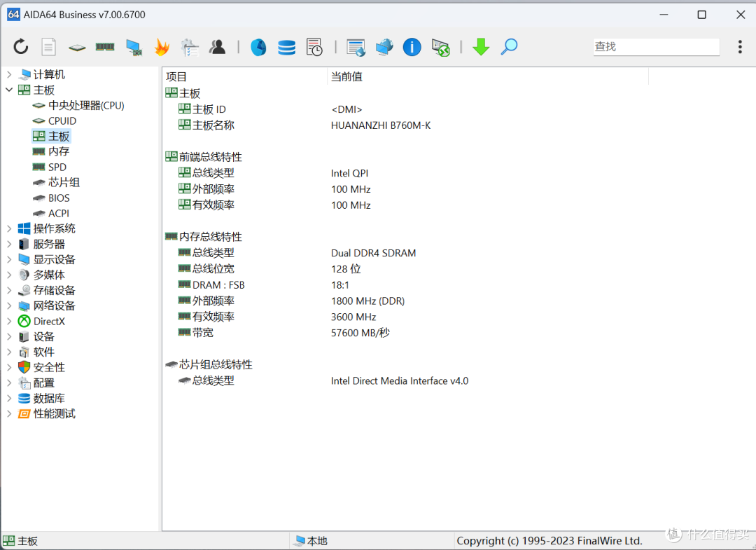
Task: Select the DRAM : FSB row
Action: [x=264, y=285]
